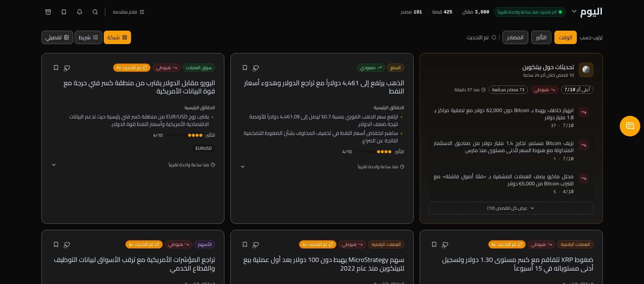Toggle the تم التحديث updated filter
Image resolution: width=644 pixels, height=284 pixels.
[481, 37]
